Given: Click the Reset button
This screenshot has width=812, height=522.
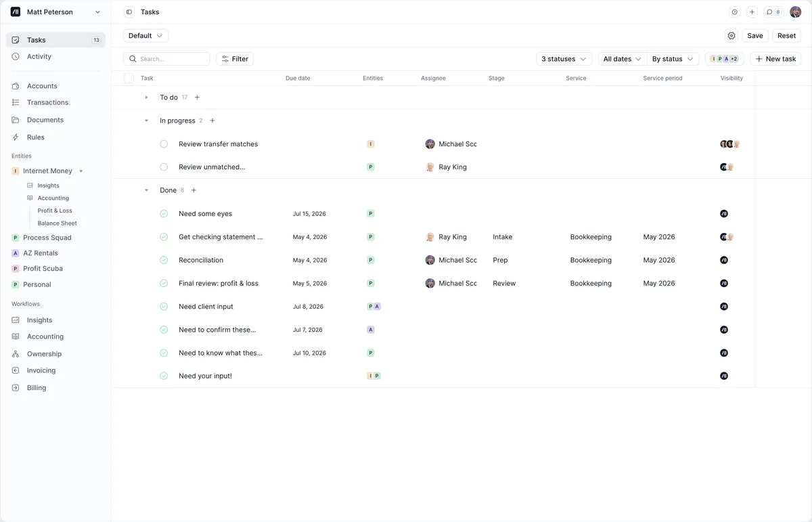Looking at the screenshot, I should click(786, 36).
